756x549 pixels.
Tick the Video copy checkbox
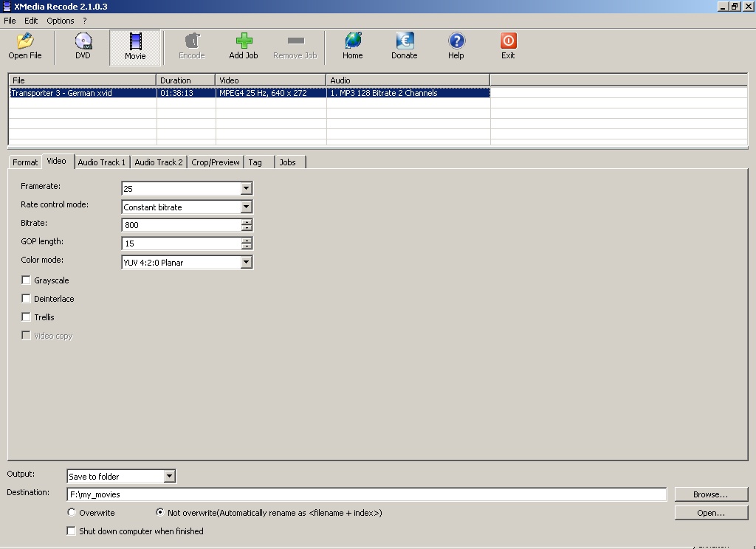[x=26, y=335]
